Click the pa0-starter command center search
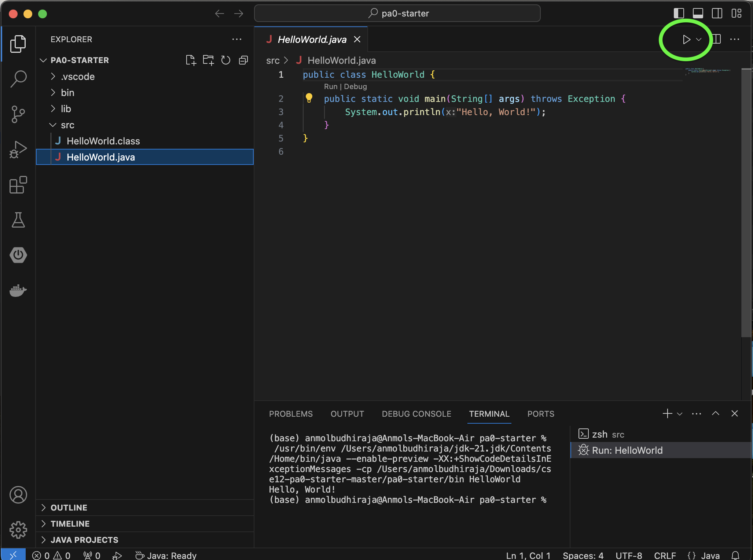The image size is (753, 560). click(x=397, y=14)
